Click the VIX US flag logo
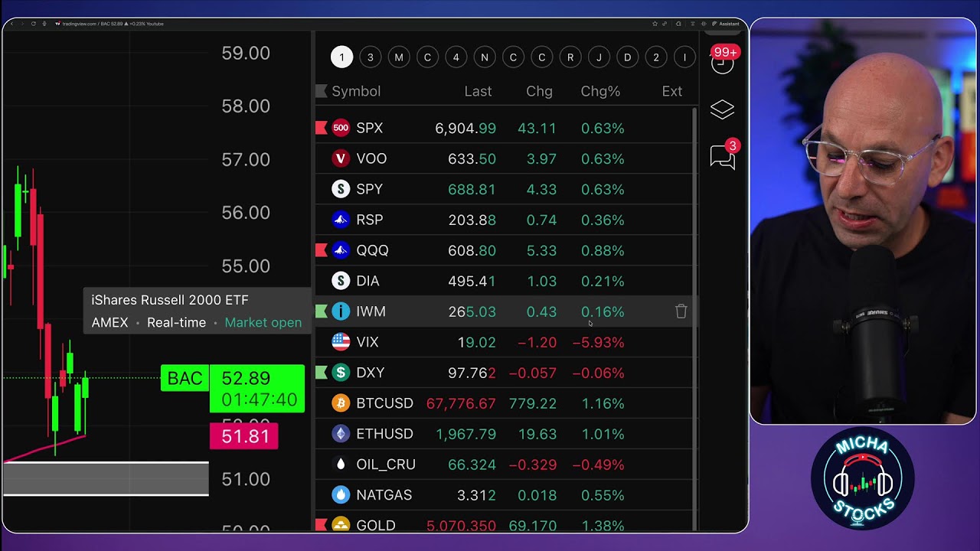The width and height of the screenshot is (980, 551). (341, 342)
